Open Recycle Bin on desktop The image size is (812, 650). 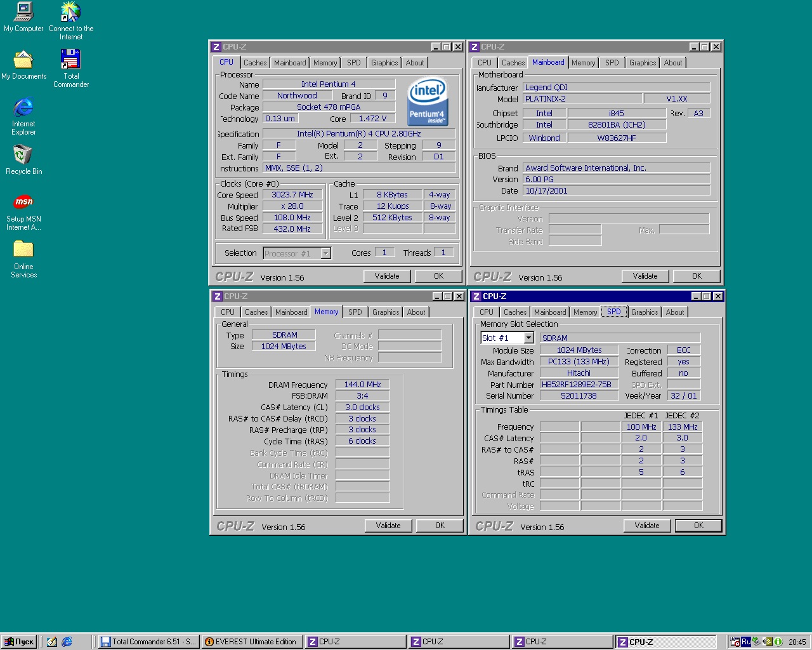[x=23, y=155]
